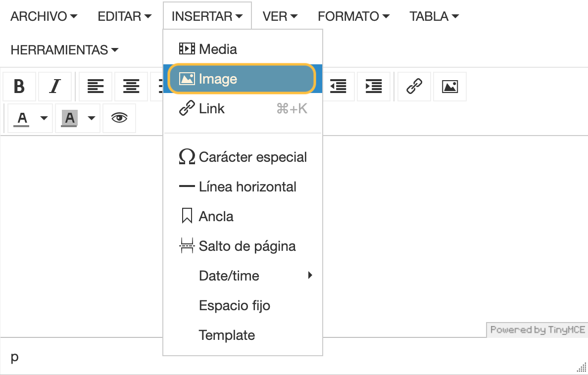Toggle bold text formatting
Image resolution: width=588 pixels, height=375 pixels.
pyautogui.click(x=19, y=87)
